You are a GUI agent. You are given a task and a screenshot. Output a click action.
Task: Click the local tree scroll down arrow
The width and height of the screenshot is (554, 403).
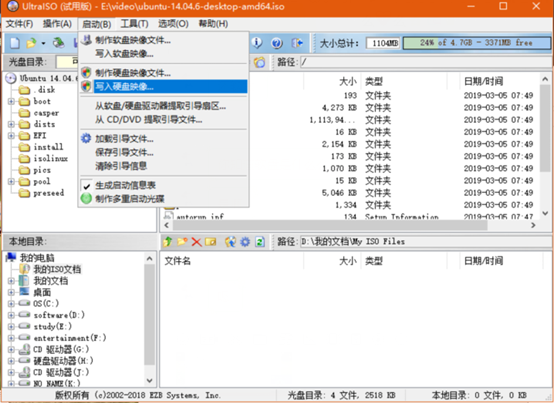[149, 381]
